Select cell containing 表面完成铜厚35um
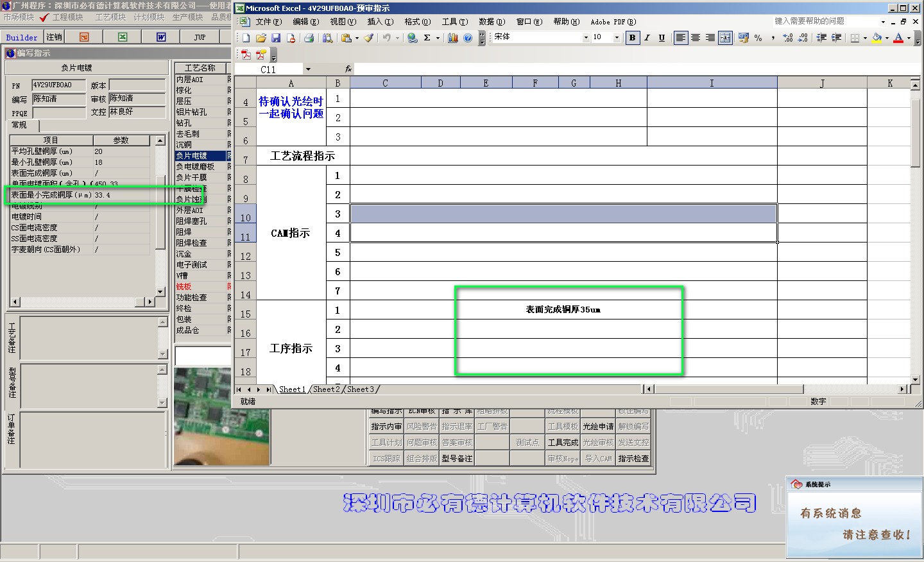The height and width of the screenshot is (562, 924). 563,310
